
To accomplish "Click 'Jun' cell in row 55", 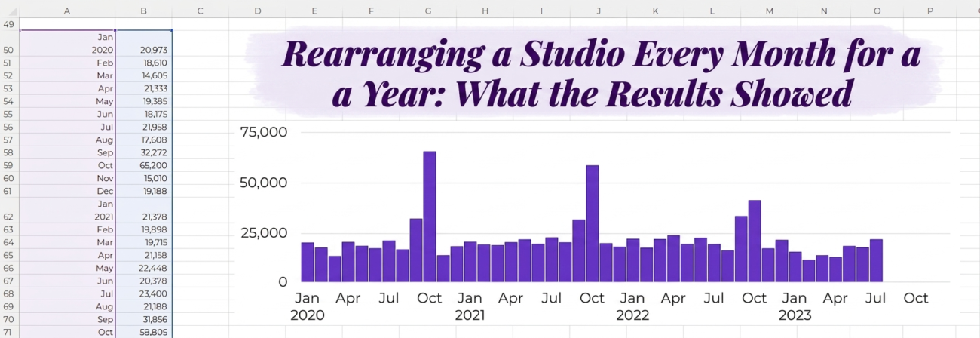I will (x=68, y=114).
